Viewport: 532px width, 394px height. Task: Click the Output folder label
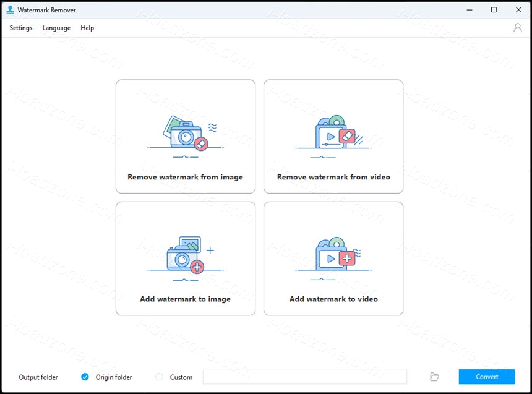[x=38, y=377]
